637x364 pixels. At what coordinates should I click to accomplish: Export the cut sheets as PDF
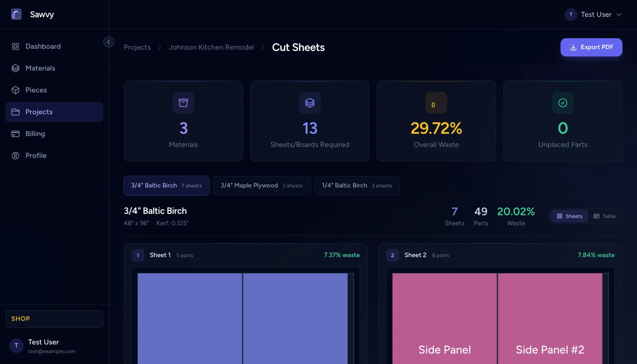[591, 47]
